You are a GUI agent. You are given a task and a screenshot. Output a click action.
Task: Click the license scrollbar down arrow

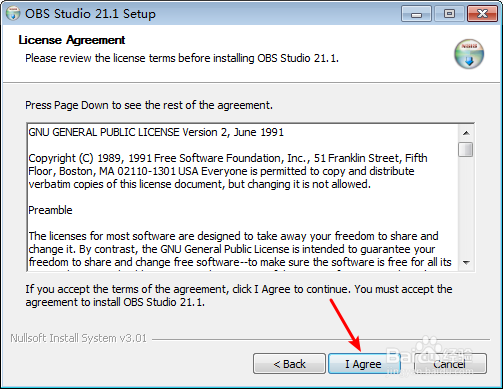tap(466, 263)
